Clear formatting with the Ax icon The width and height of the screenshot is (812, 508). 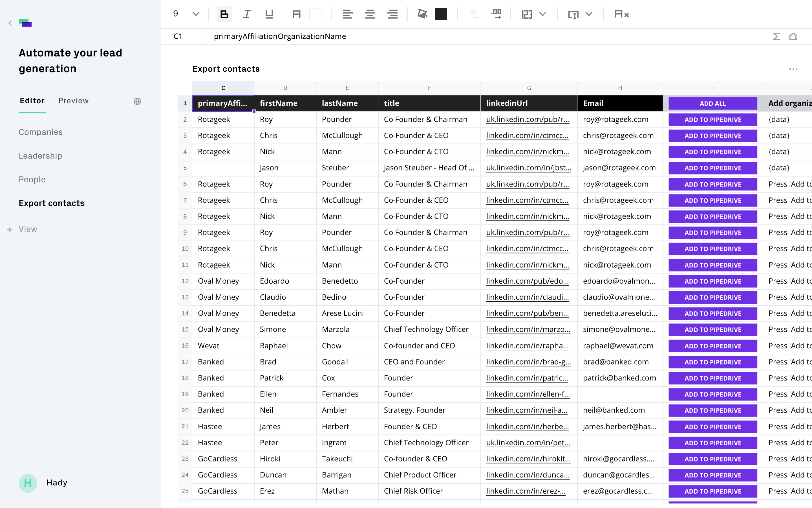[621, 14]
